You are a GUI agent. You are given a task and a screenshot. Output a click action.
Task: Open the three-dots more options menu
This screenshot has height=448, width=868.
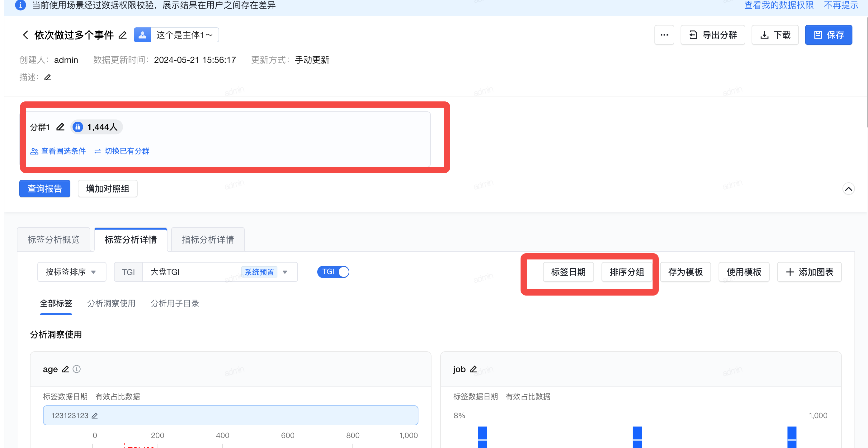(x=664, y=35)
